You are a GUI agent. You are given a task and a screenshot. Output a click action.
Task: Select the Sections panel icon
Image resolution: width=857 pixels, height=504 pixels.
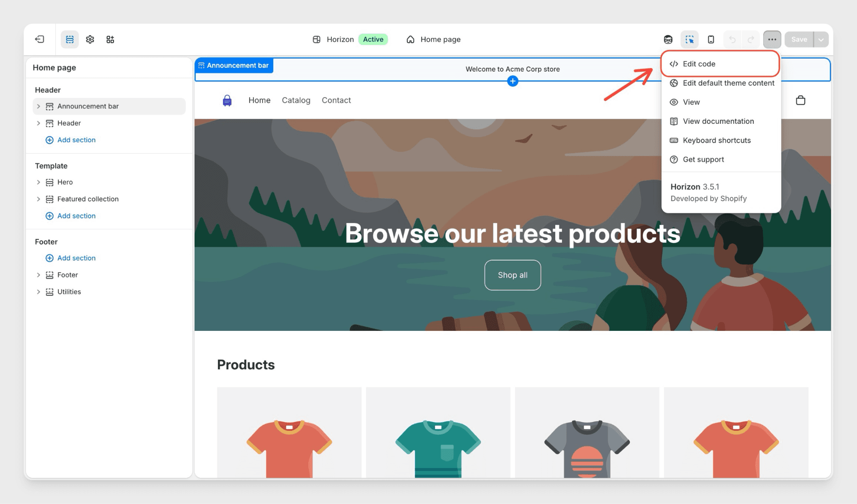(x=70, y=39)
